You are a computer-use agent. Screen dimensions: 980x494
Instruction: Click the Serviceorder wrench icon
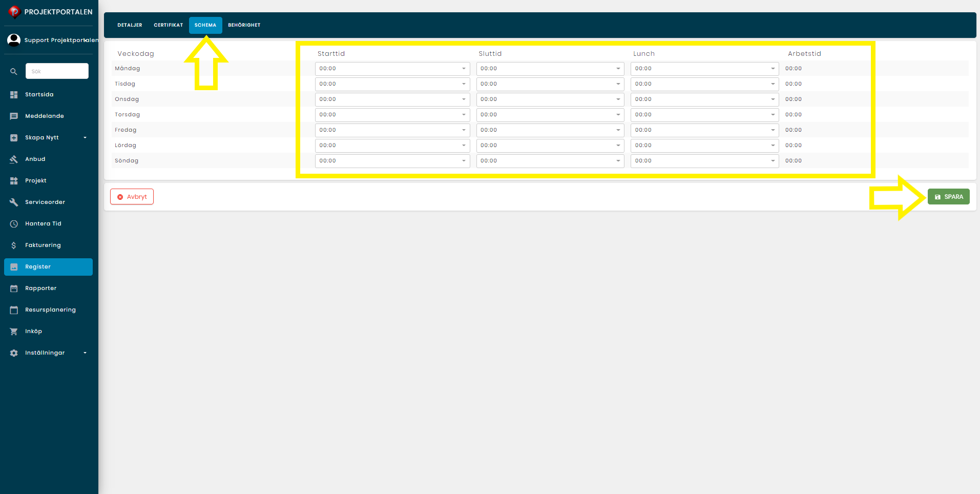14,202
